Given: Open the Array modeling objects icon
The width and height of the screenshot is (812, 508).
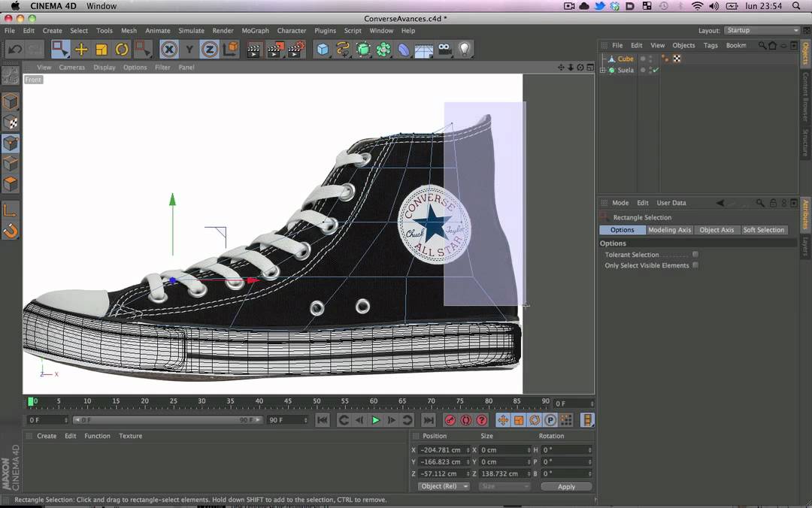Looking at the screenshot, I should click(x=383, y=50).
